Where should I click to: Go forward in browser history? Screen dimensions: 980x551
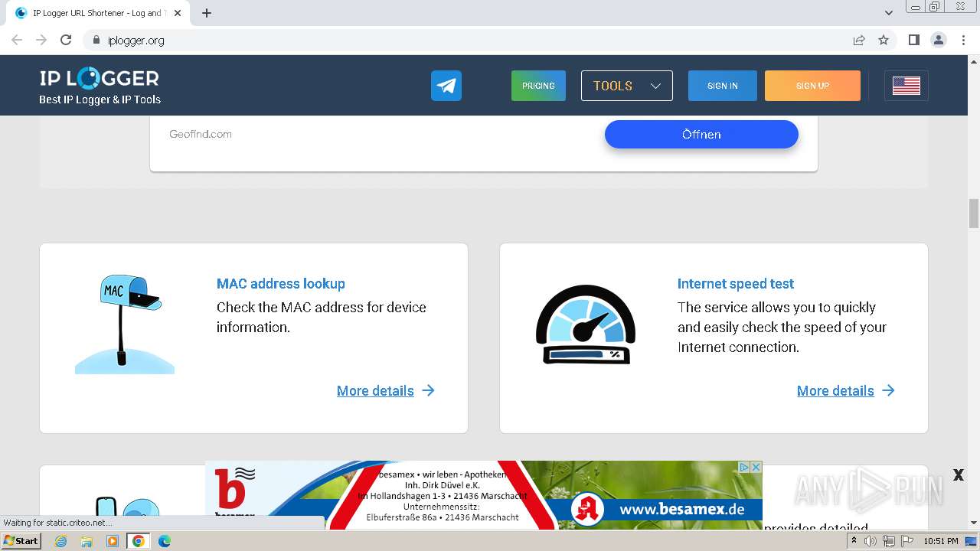(41, 40)
